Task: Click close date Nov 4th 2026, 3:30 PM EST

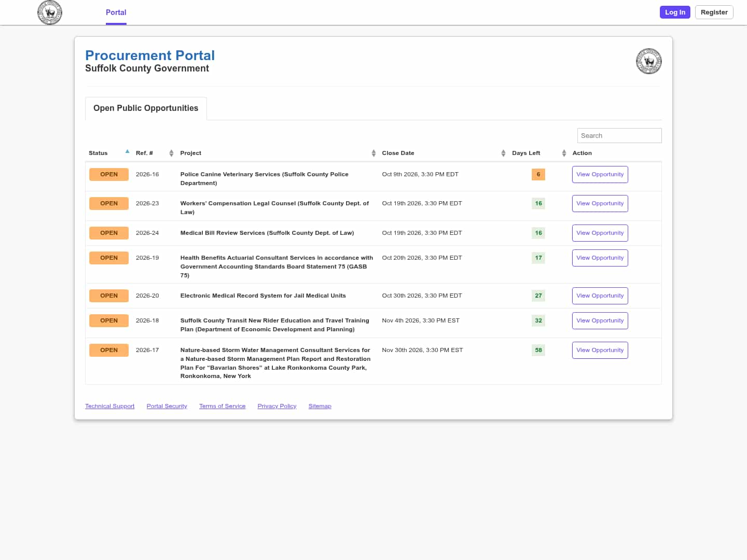Action: tap(421, 320)
